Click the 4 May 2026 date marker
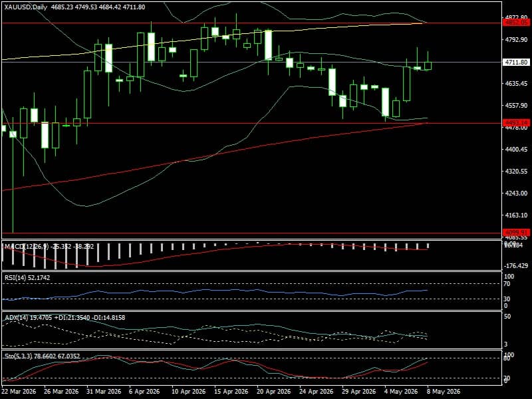This screenshot has height=399, width=532. pos(401,391)
